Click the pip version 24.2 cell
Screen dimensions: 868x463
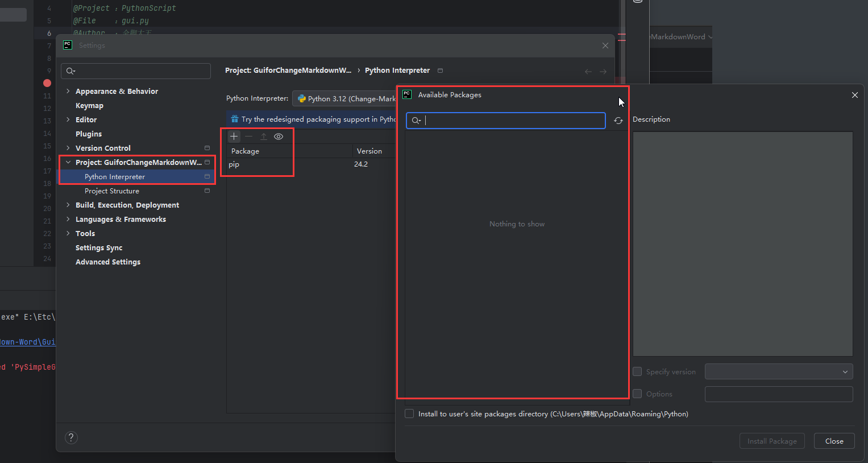361,164
